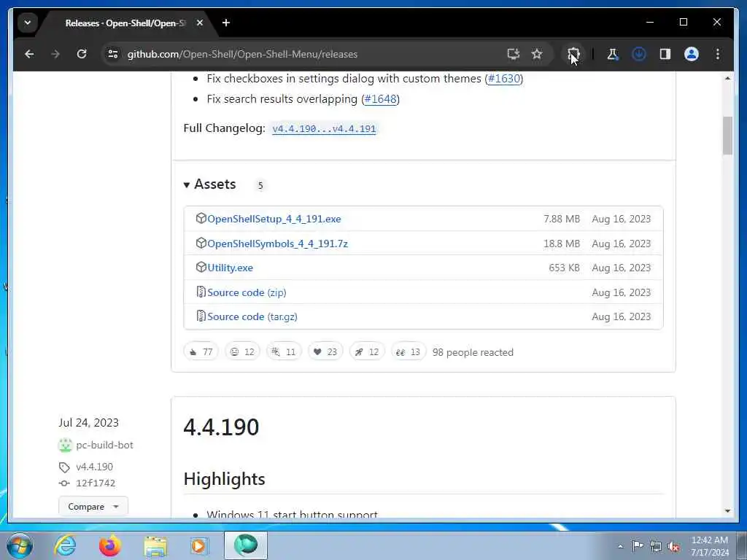Open File Explorer folder in taskbar

[155, 546]
